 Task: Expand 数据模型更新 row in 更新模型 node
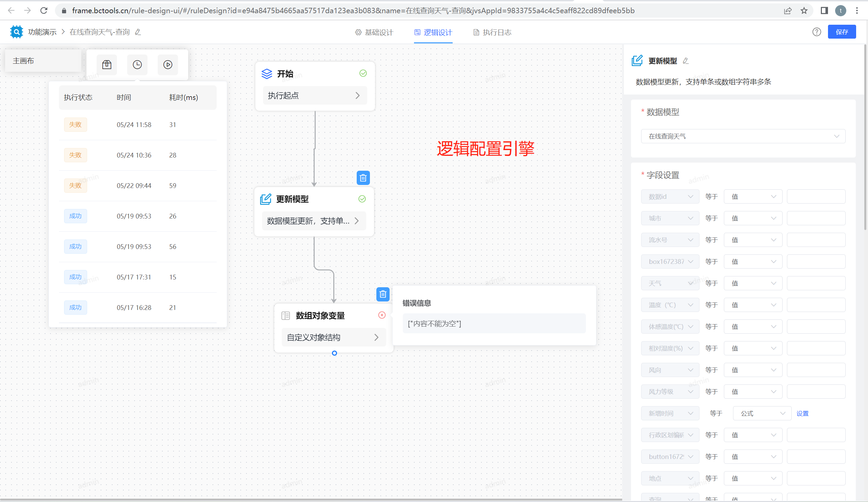[x=313, y=221]
